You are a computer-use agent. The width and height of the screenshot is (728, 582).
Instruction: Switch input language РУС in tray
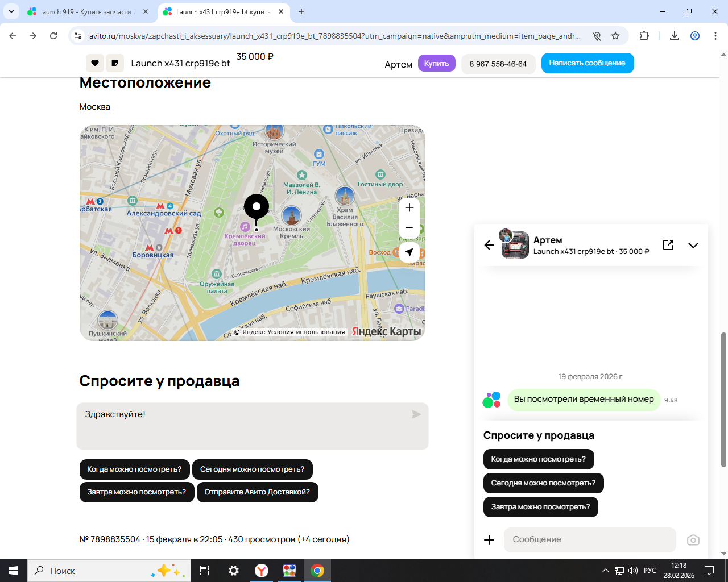(x=650, y=571)
